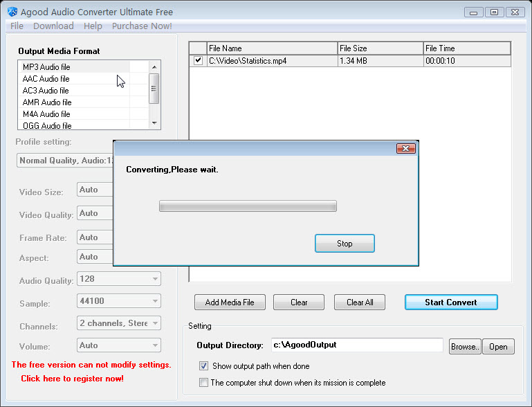
Task: Toggle checkbox for Statistics.mp4 file
Action: point(198,61)
